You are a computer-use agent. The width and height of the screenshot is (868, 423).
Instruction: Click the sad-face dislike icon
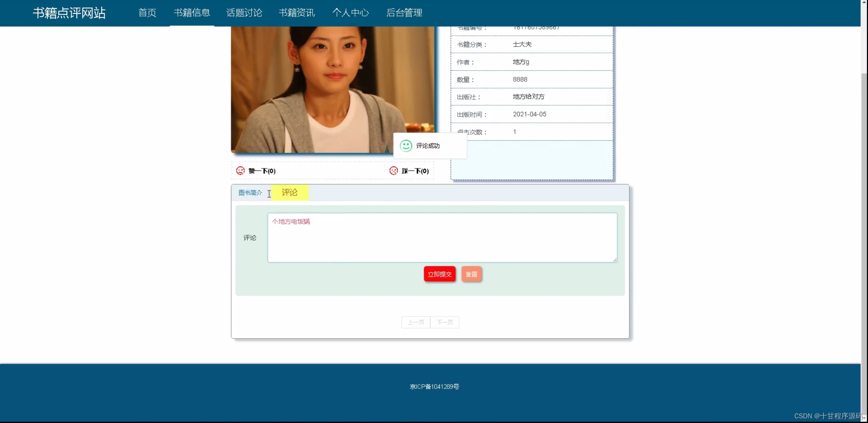click(x=393, y=171)
